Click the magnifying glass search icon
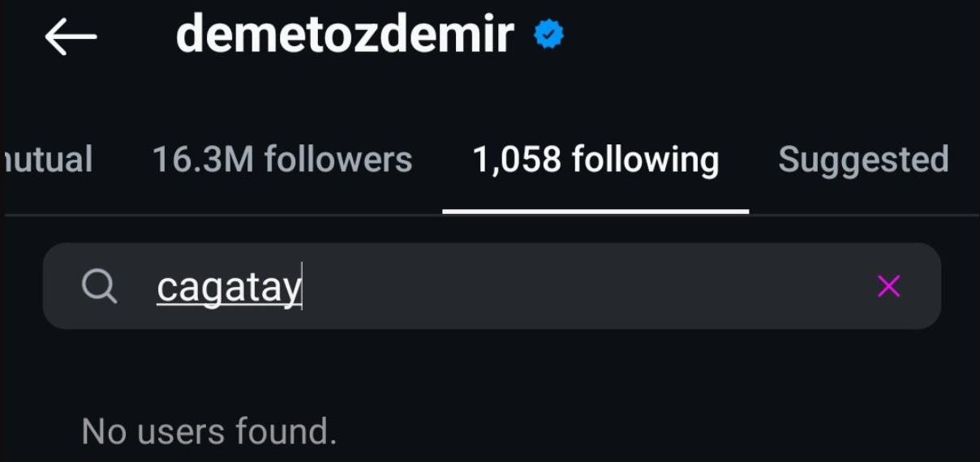 tap(100, 286)
